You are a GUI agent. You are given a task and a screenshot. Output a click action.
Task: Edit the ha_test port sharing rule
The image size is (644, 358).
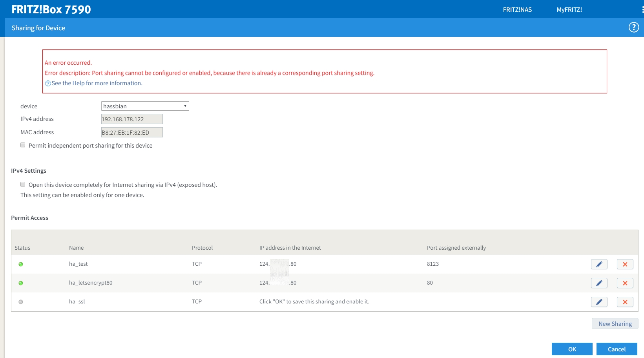tap(599, 264)
